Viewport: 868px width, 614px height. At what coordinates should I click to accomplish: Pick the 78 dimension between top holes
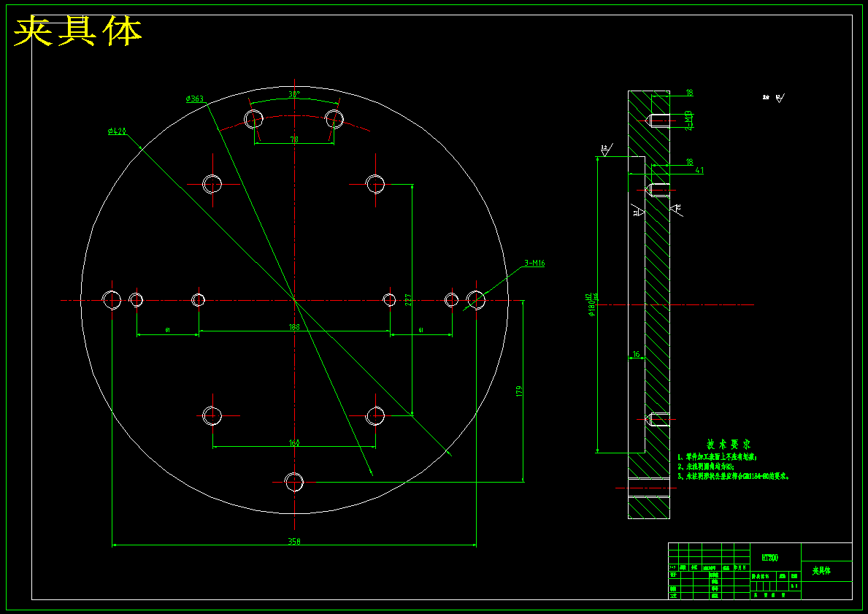294,139
